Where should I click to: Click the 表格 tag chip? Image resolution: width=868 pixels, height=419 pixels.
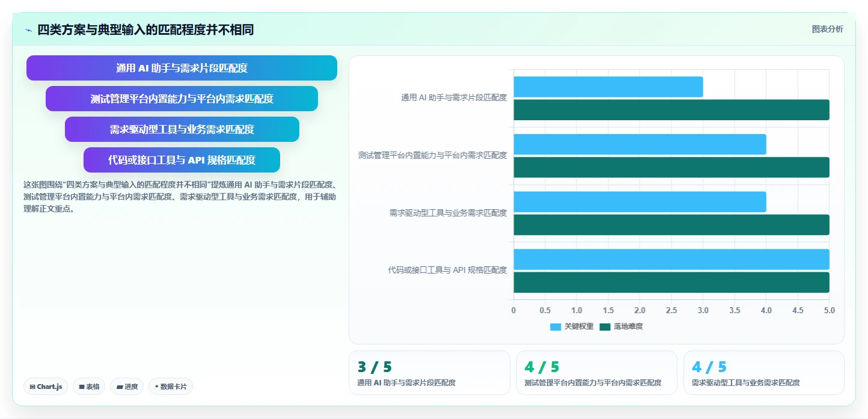[x=89, y=387]
